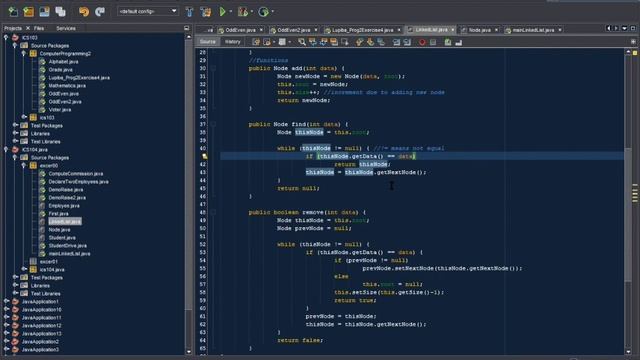Switch to the Projects panel tab
This screenshot has width=640, height=360.
[13, 28]
